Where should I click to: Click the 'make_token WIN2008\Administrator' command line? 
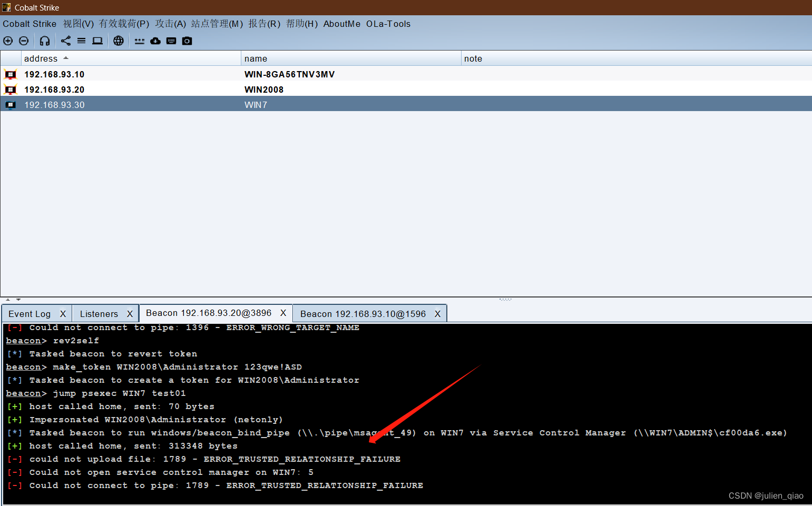tap(154, 367)
